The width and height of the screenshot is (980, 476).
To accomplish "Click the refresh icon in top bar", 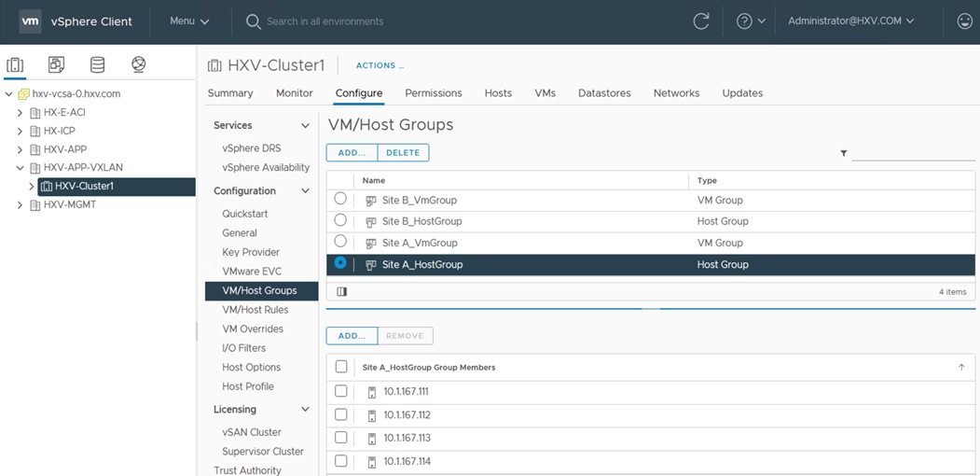I will (701, 21).
